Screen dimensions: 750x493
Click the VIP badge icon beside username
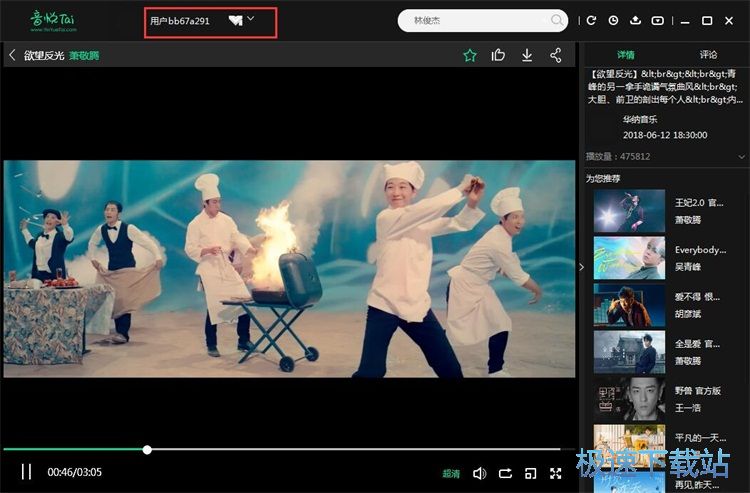coord(235,21)
